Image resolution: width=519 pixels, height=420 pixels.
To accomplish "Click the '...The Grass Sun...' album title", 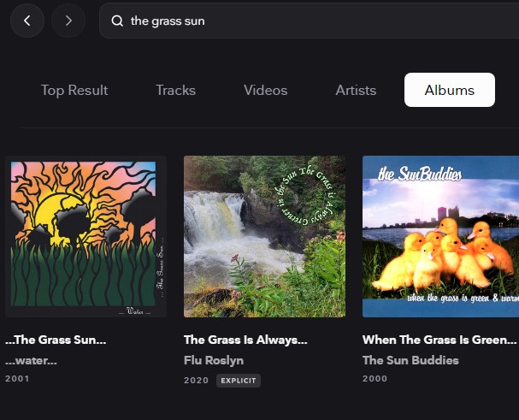I will (x=56, y=340).
